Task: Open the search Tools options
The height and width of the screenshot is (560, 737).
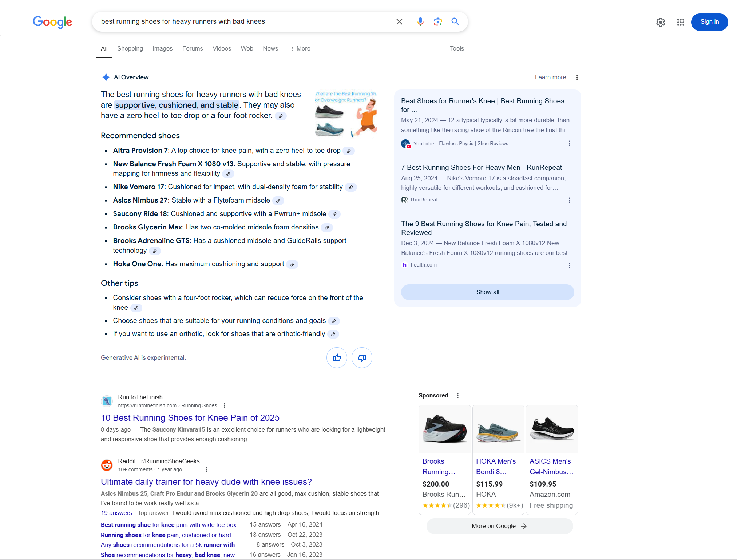Action: click(x=457, y=49)
